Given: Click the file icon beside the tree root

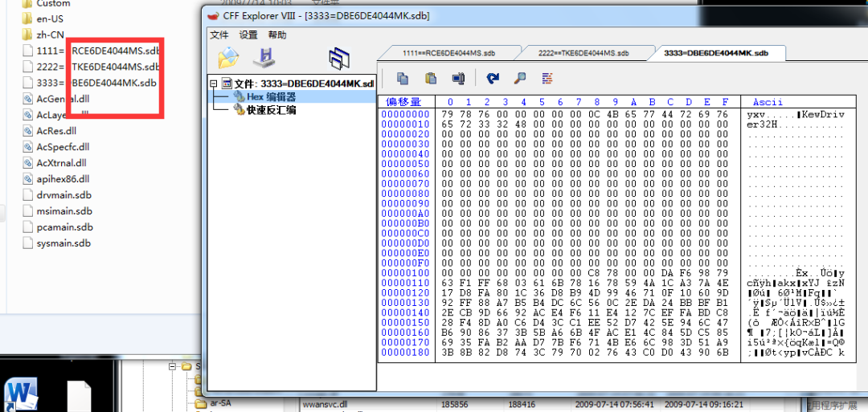Looking at the screenshot, I should coord(227,84).
